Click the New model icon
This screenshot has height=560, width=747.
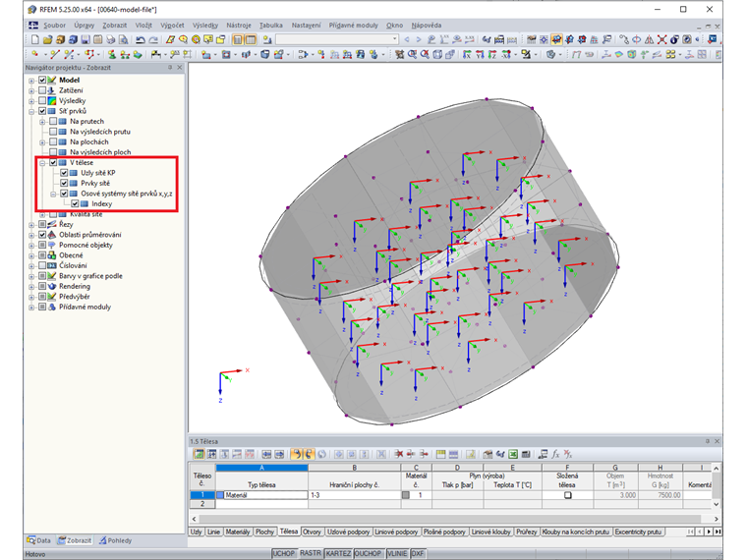(x=35, y=39)
